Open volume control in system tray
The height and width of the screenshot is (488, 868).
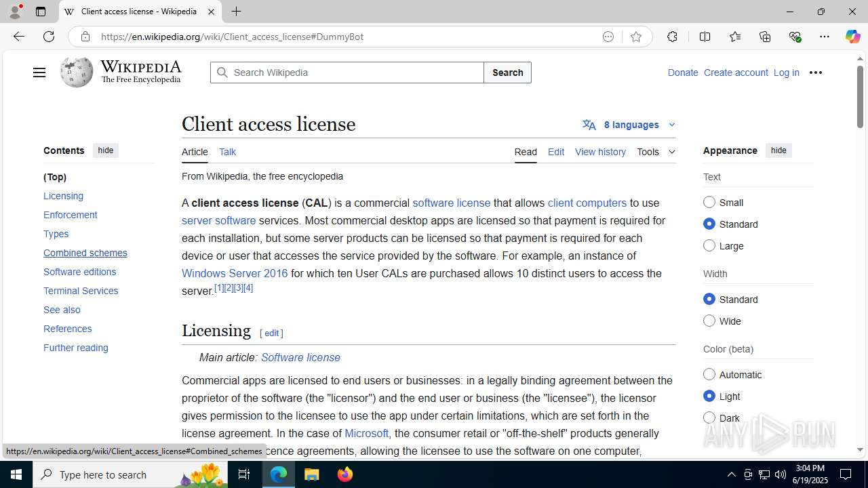click(780, 474)
